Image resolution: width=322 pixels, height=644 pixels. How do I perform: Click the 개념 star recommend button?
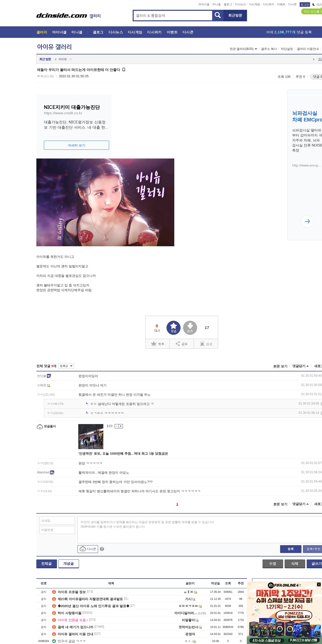pyautogui.click(x=174, y=328)
